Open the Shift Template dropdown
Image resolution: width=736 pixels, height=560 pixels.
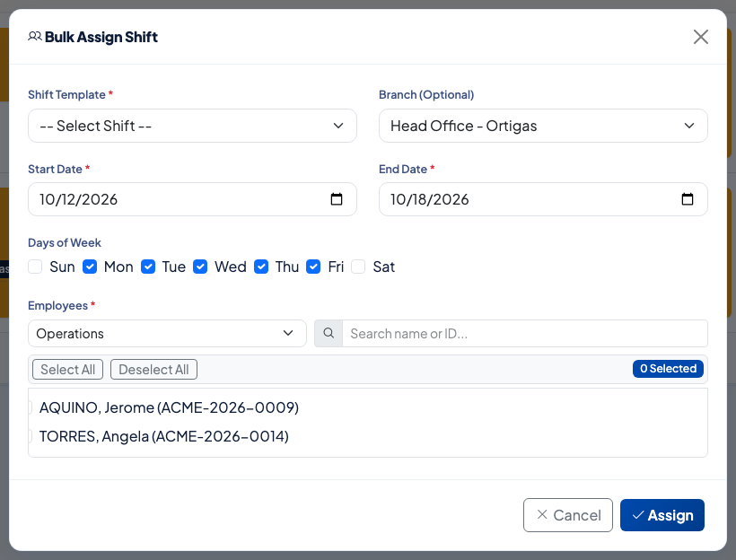point(192,126)
